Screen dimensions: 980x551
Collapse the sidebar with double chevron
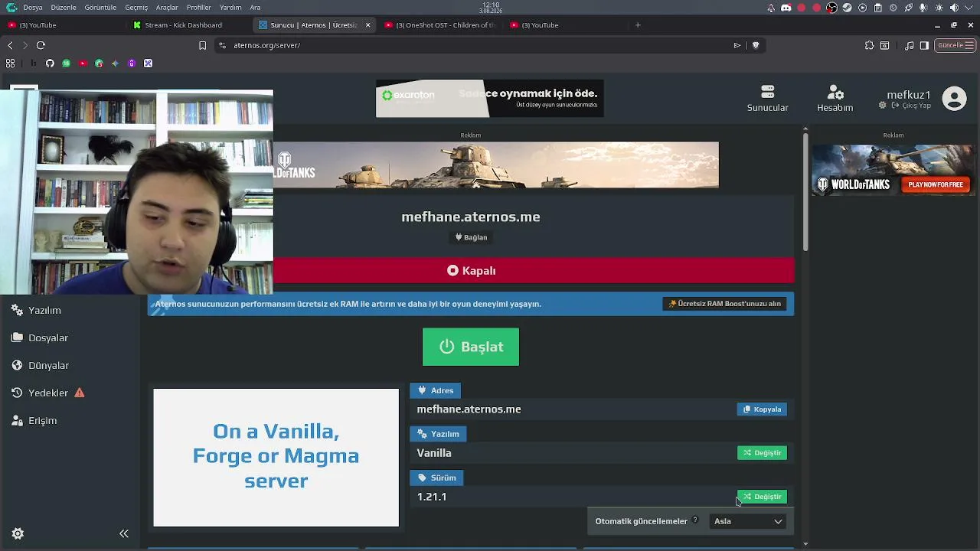[124, 533]
